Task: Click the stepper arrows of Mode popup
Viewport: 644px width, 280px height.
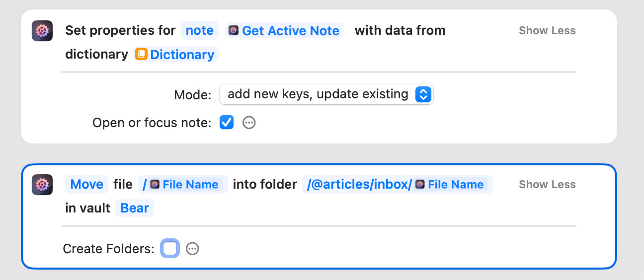Action: [423, 94]
